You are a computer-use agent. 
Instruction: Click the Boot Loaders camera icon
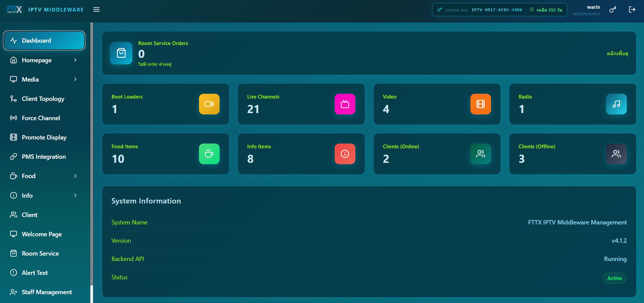click(209, 104)
